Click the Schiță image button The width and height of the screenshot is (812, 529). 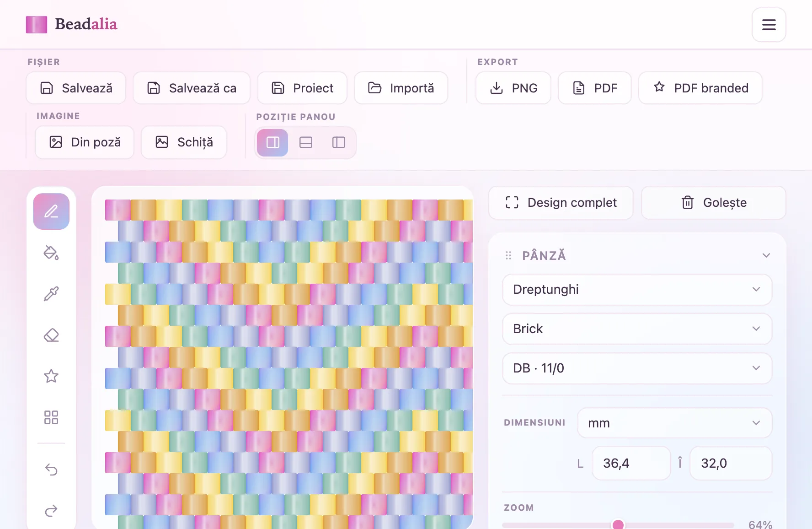click(184, 142)
